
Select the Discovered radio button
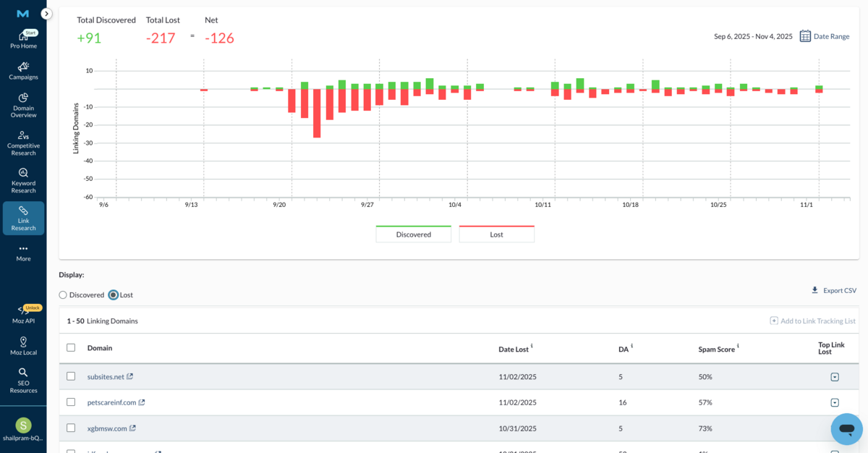tap(63, 295)
